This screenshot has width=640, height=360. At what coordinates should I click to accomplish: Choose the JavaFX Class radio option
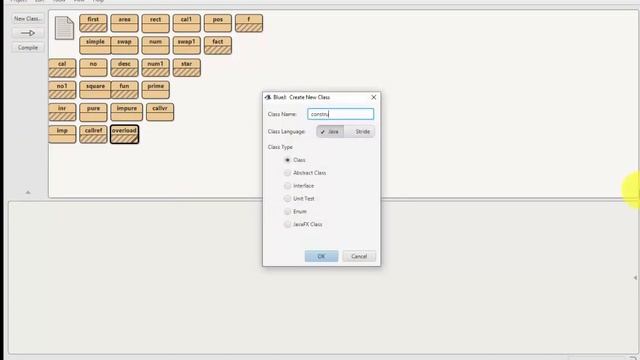tap(287, 224)
